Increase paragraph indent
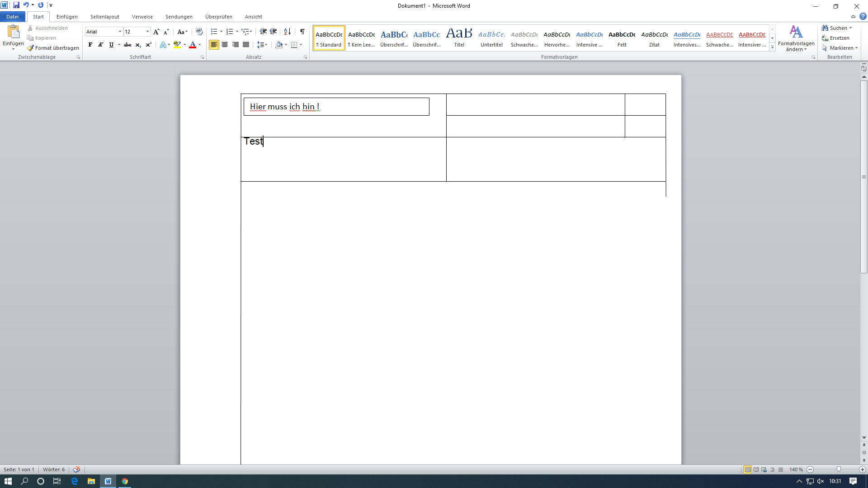The image size is (868, 488). click(274, 32)
